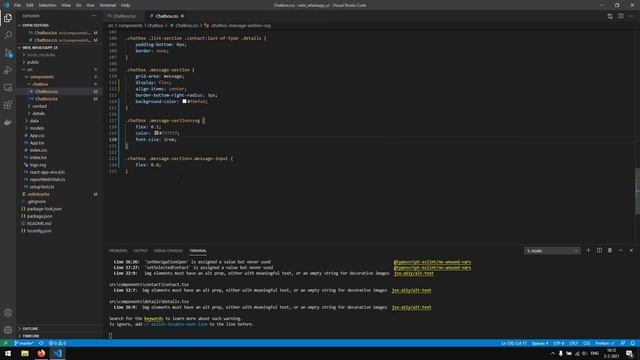Image resolution: width=640 pixels, height=360 pixels.
Task: Expand the contact folder
Action: click(40, 106)
